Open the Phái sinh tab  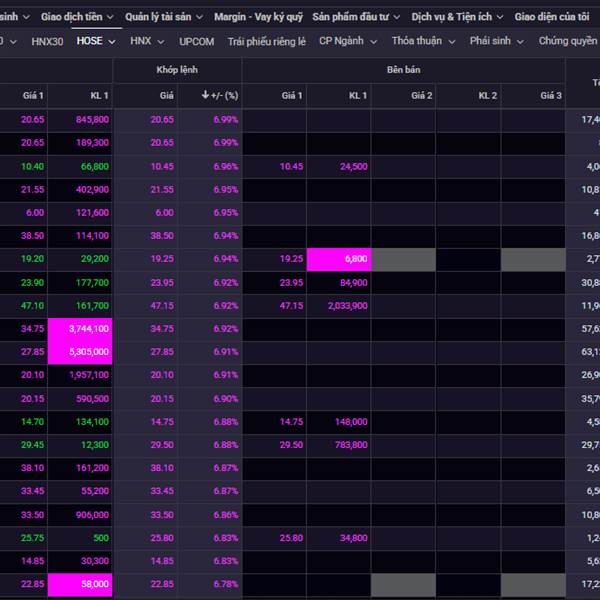click(x=490, y=41)
